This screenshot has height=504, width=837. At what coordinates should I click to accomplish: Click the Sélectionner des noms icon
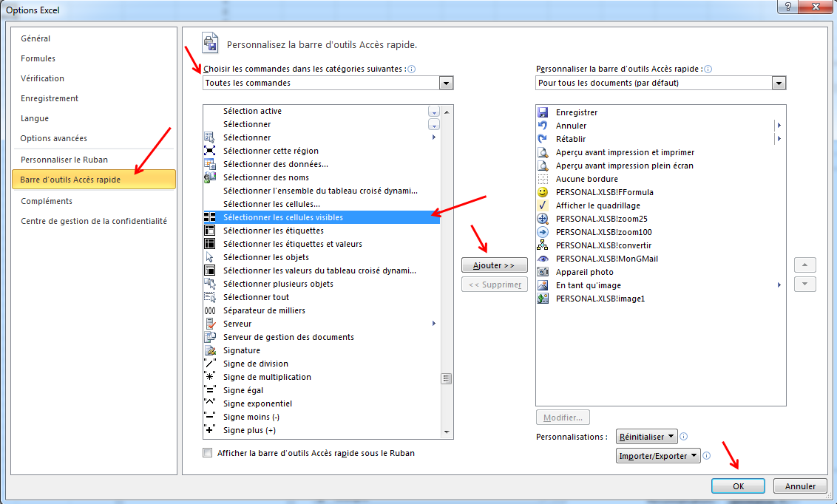(210, 177)
